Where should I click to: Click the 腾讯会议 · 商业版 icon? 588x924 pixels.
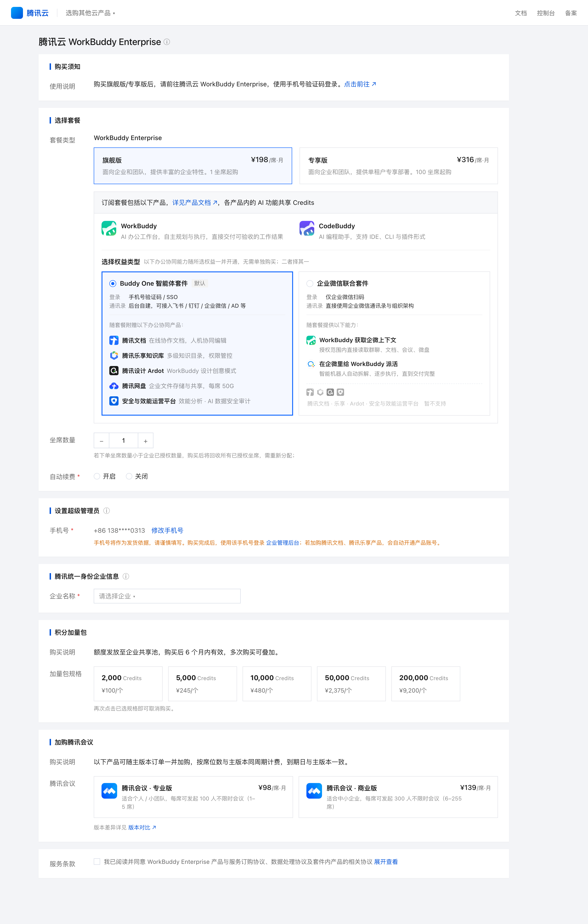click(x=314, y=791)
